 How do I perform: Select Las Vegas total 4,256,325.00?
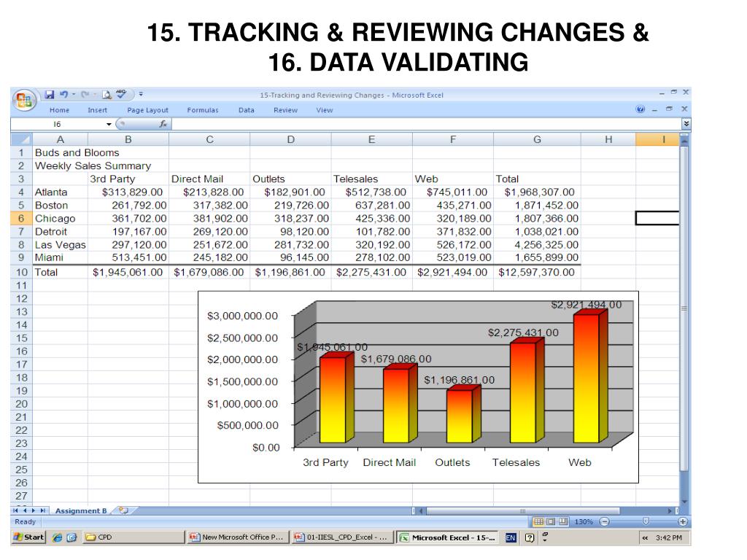click(537, 245)
